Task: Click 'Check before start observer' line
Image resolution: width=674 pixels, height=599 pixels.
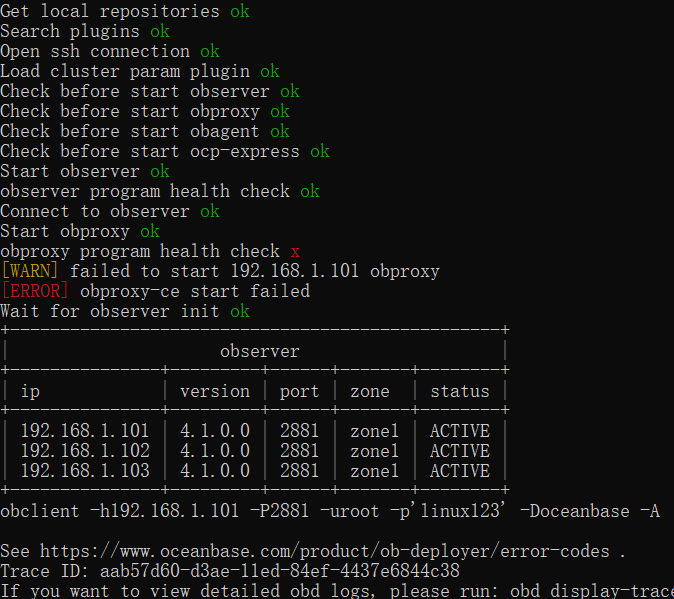Action: [150, 91]
